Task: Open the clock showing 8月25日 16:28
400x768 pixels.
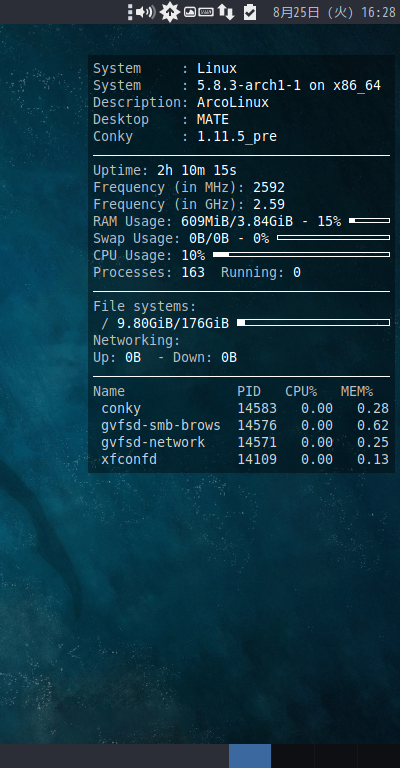Action: tap(334, 12)
